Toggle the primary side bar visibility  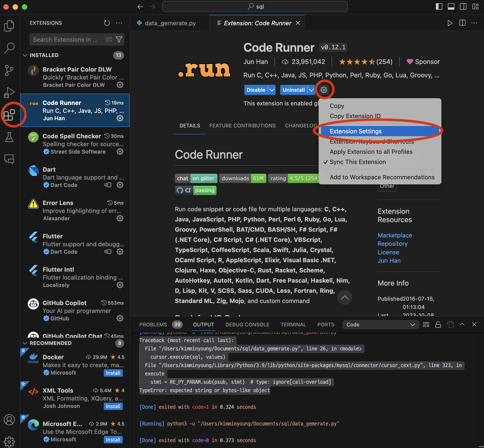pos(439,6)
